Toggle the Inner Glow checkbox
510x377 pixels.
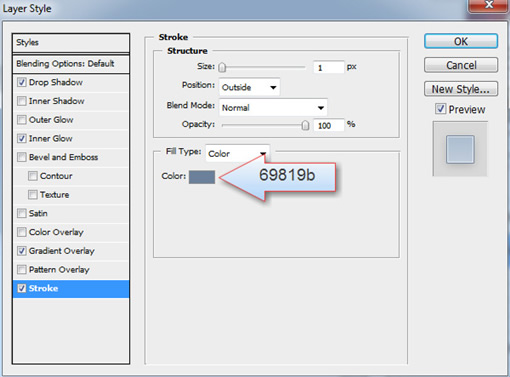click(x=22, y=138)
